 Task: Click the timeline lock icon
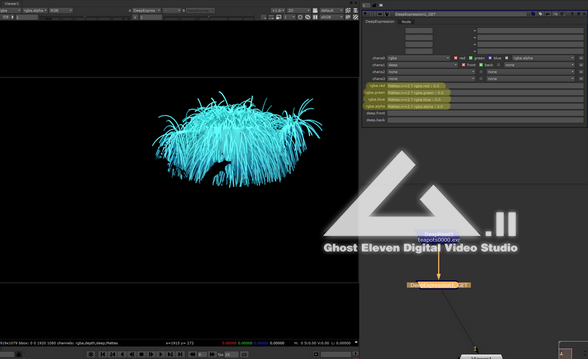click(19, 354)
